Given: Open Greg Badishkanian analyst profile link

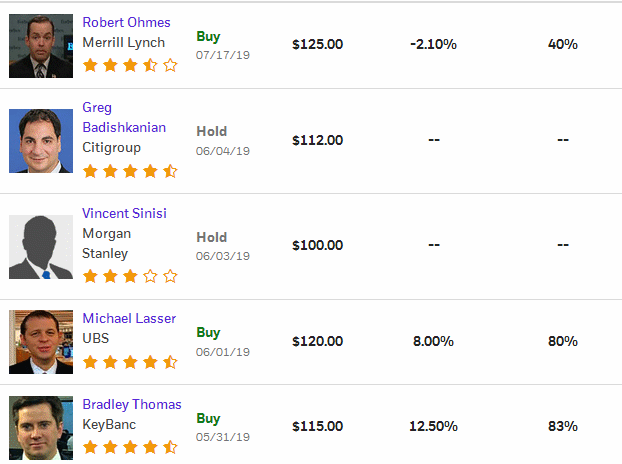Looking at the screenshot, I should point(124,117).
